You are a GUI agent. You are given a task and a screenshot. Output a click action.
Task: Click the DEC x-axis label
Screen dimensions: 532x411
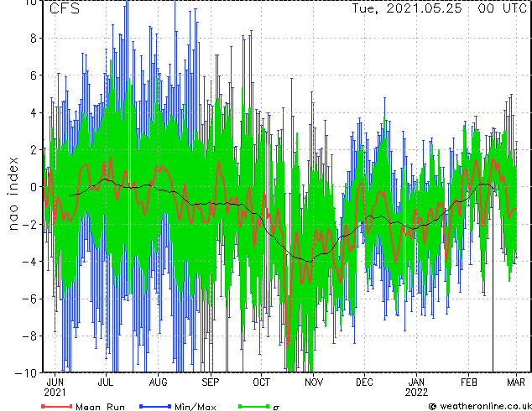pos(364,382)
